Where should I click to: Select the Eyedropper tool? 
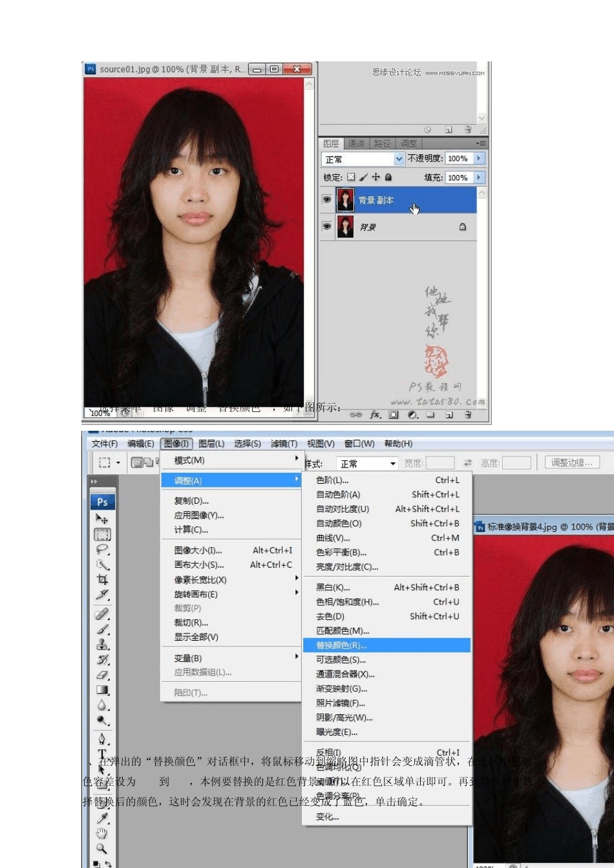pos(102,818)
